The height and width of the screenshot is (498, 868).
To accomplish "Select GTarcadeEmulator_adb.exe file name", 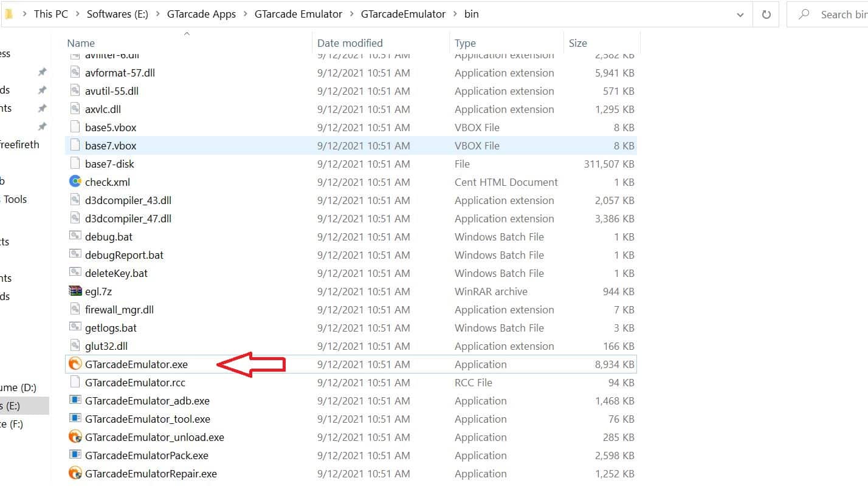I will click(x=147, y=401).
